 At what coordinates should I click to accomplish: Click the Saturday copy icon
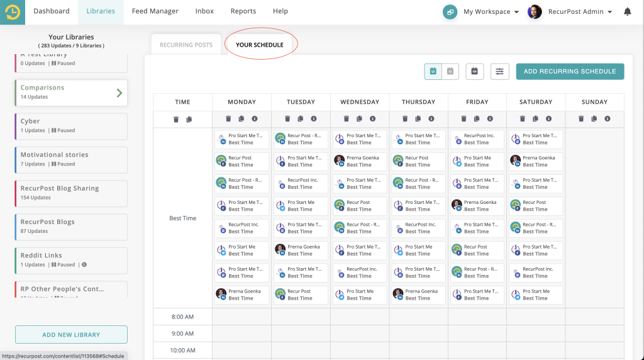click(535, 119)
